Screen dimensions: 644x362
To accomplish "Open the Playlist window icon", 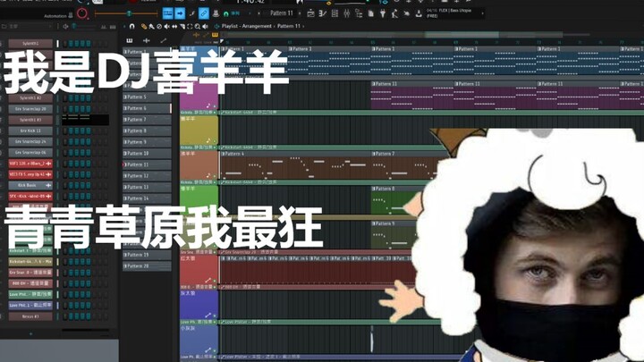I will click(311, 13).
